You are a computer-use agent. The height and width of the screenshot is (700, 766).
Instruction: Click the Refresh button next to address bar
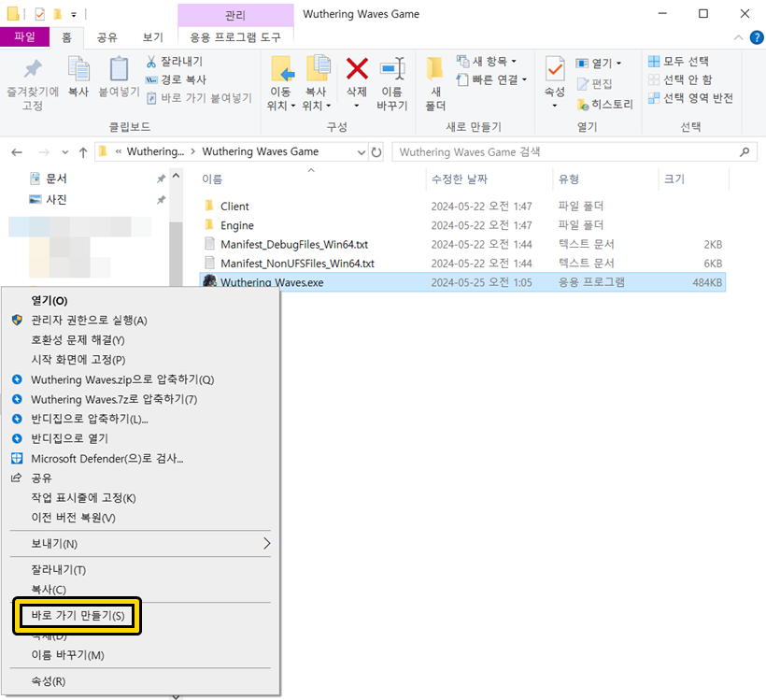pyautogui.click(x=376, y=152)
